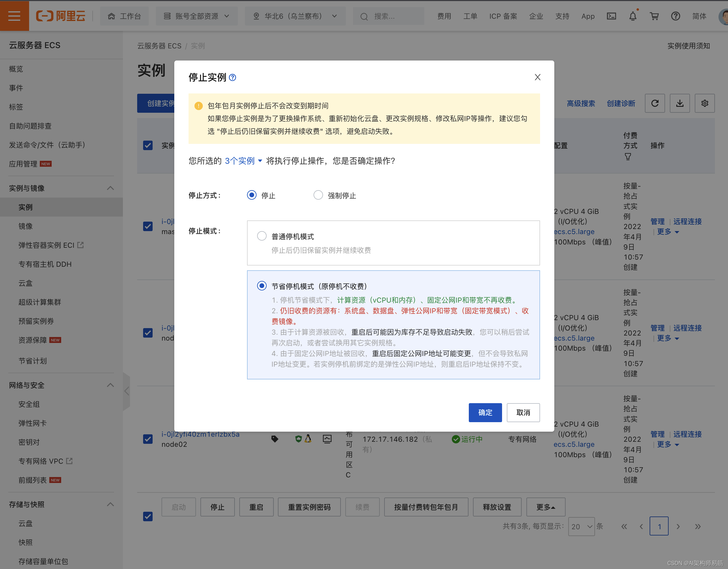Click the 云服务器 ECS breadcrumb link
The image size is (728, 569).
tap(159, 46)
